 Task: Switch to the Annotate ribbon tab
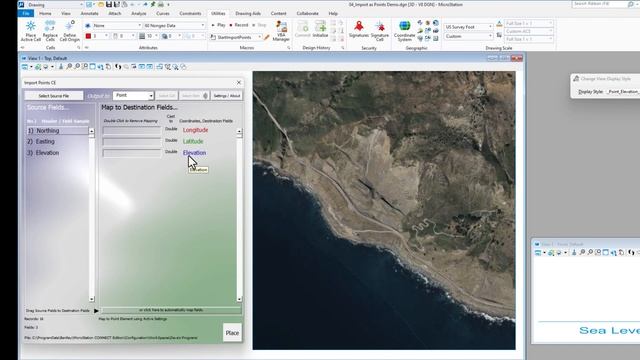tap(90, 13)
